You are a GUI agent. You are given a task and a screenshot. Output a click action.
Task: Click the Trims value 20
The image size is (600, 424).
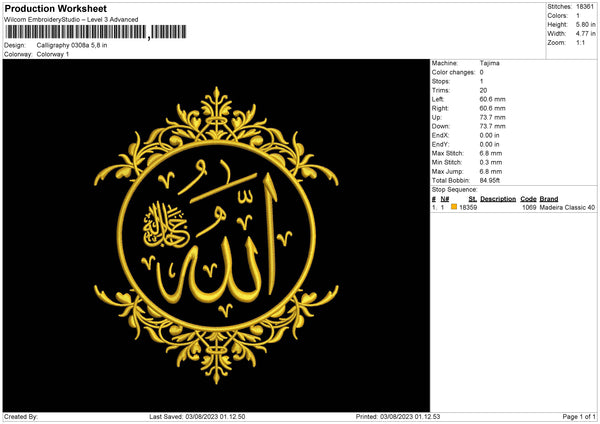(483, 90)
